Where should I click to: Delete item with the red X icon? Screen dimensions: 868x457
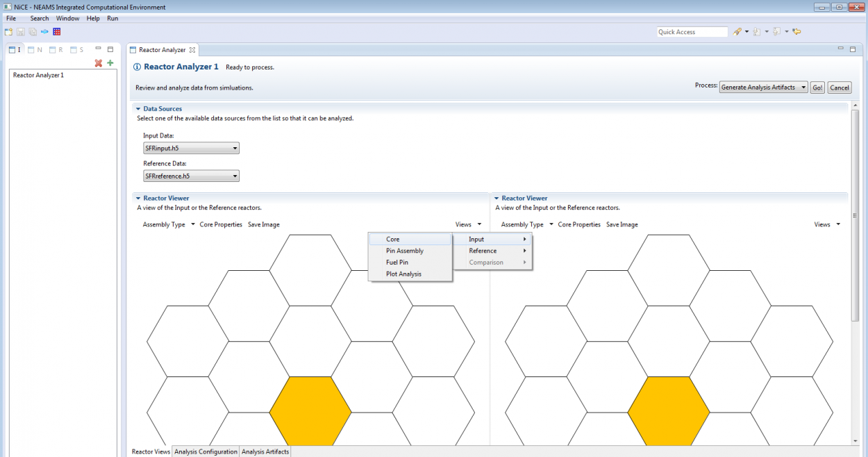coord(99,63)
